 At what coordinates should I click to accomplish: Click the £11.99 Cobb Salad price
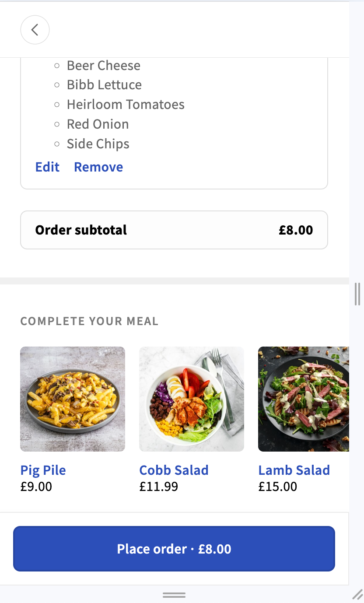[159, 487]
